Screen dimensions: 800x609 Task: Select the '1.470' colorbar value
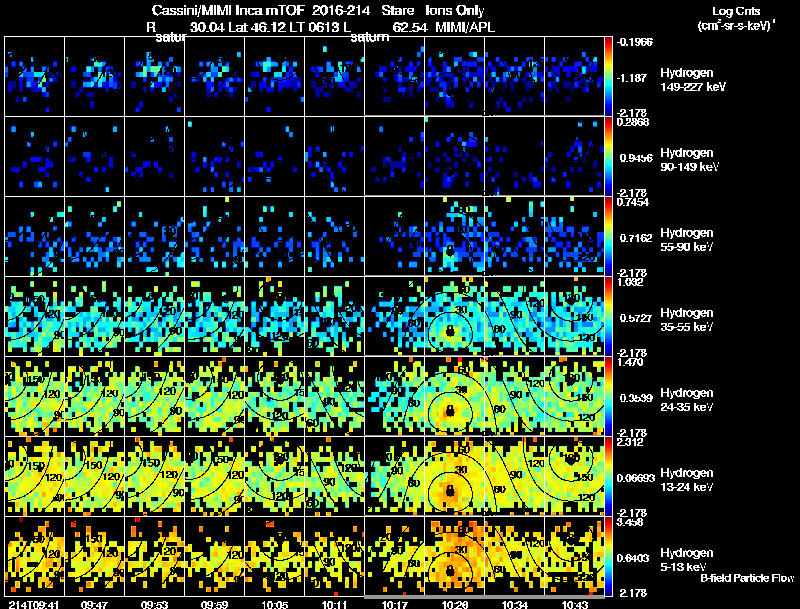630,362
